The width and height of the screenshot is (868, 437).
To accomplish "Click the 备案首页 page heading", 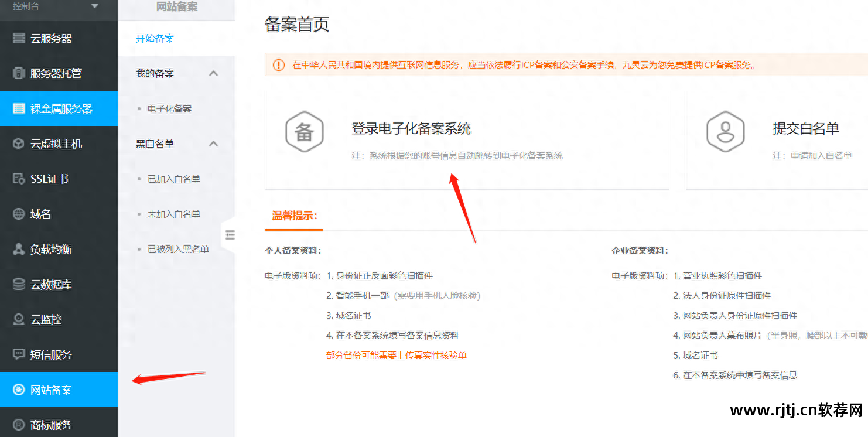I will (297, 25).
